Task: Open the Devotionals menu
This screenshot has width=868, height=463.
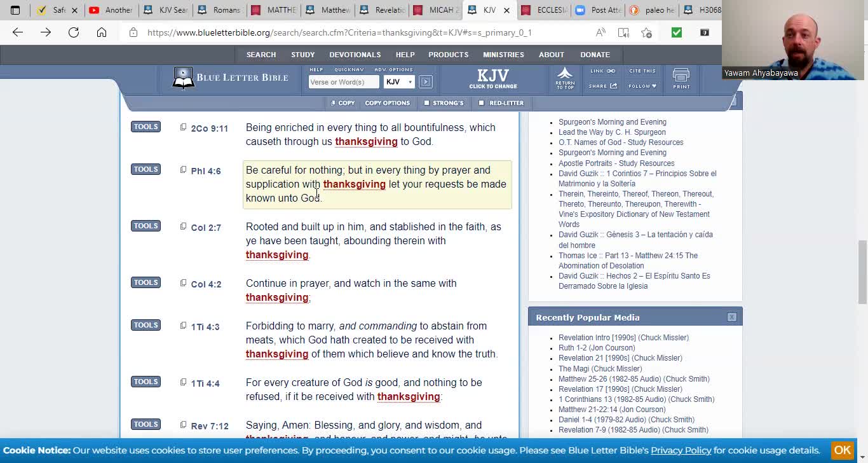Action: pyautogui.click(x=355, y=55)
